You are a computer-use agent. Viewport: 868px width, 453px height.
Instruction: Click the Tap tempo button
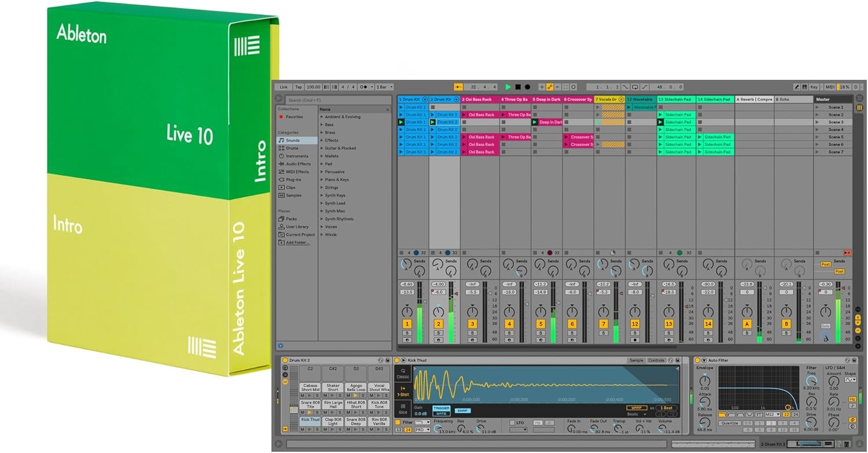click(x=298, y=87)
